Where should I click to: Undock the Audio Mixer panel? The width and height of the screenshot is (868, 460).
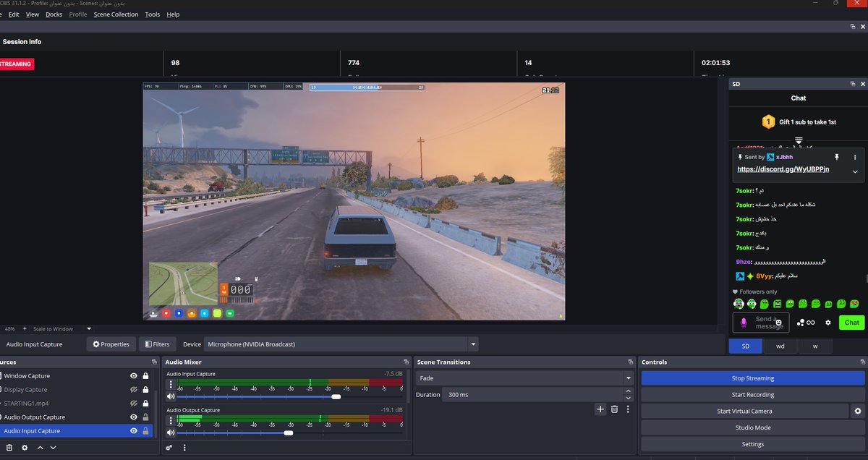click(x=406, y=362)
